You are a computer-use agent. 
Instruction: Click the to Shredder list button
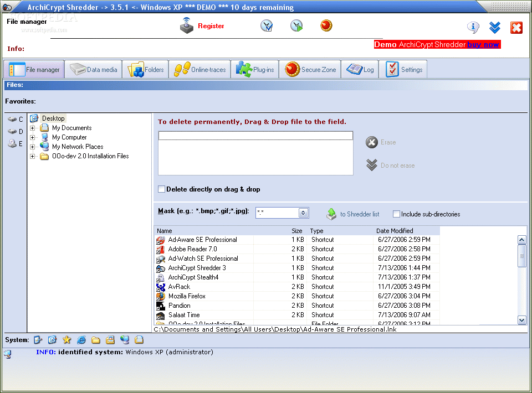353,214
